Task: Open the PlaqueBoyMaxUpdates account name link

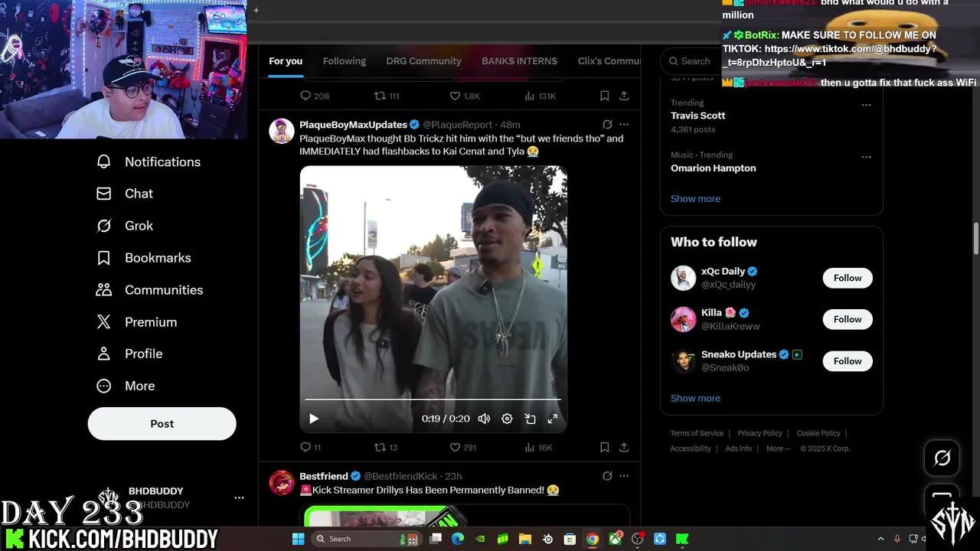Action: (353, 125)
